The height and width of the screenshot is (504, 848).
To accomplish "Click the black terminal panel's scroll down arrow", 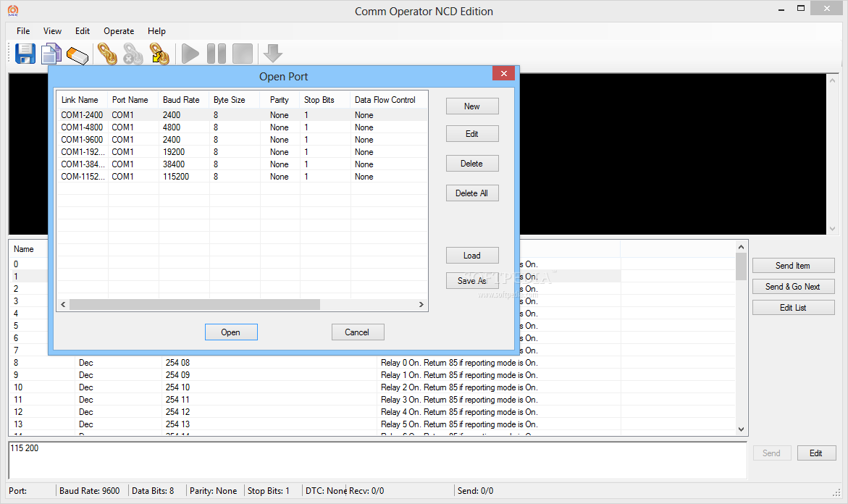I will (x=832, y=229).
